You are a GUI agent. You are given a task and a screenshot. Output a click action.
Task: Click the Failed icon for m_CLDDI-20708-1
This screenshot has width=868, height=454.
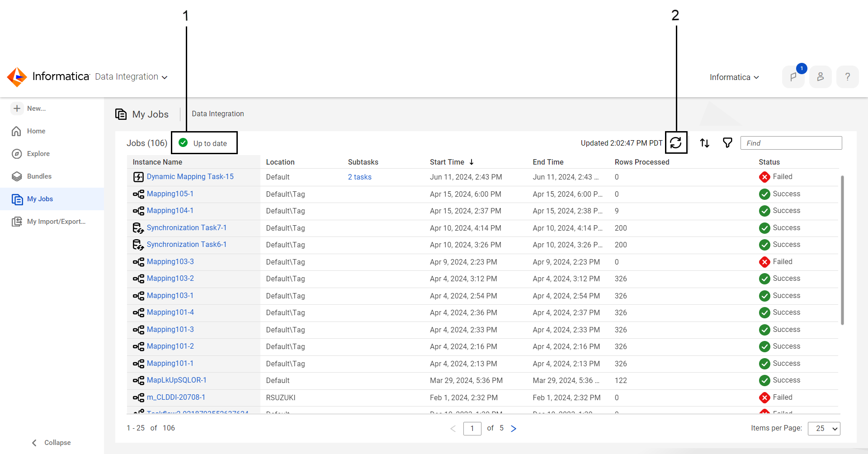[764, 397]
